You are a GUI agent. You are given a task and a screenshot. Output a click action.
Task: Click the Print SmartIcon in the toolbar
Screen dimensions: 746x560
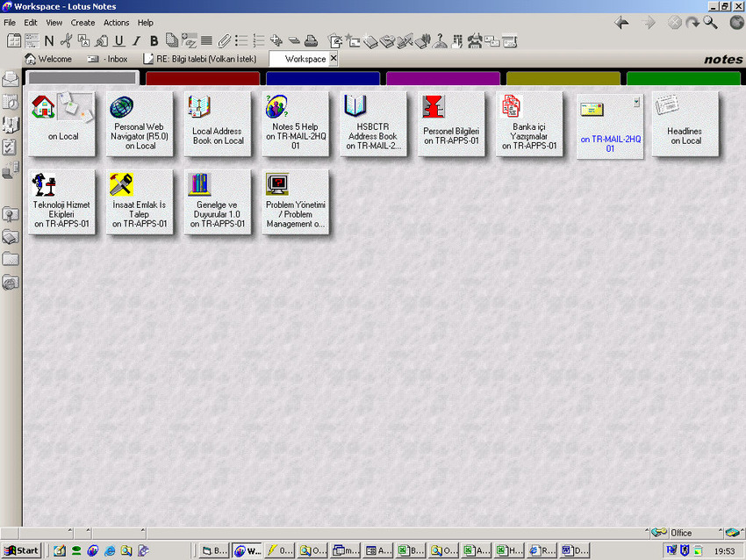pyautogui.click(x=312, y=40)
